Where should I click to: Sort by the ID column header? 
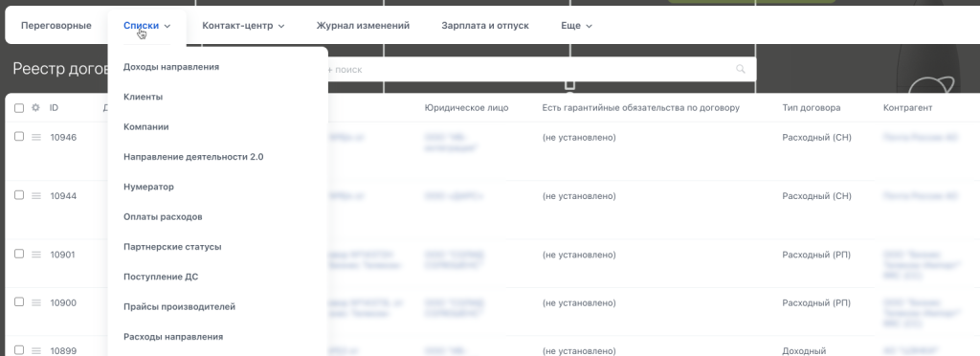point(54,107)
